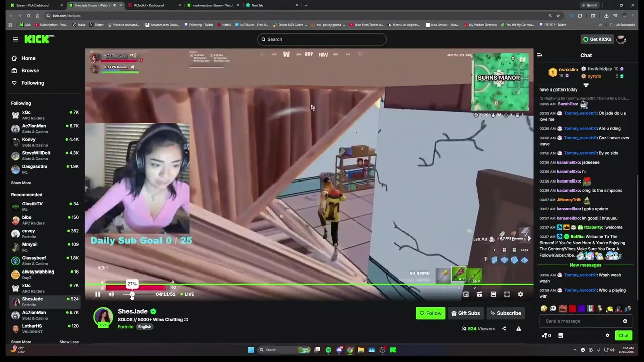This screenshot has height=362, width=644.
Task: Share the stream
Action: (x=504, y=329)
